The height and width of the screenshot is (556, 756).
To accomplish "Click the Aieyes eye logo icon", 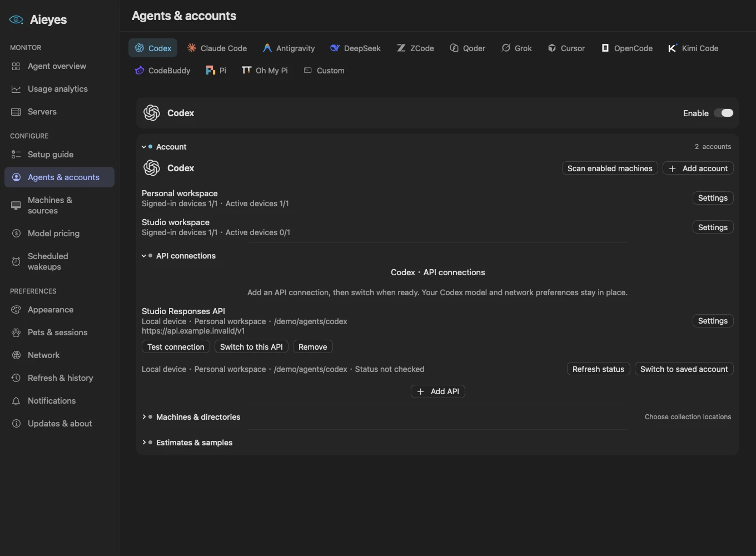I will point(16,20).
